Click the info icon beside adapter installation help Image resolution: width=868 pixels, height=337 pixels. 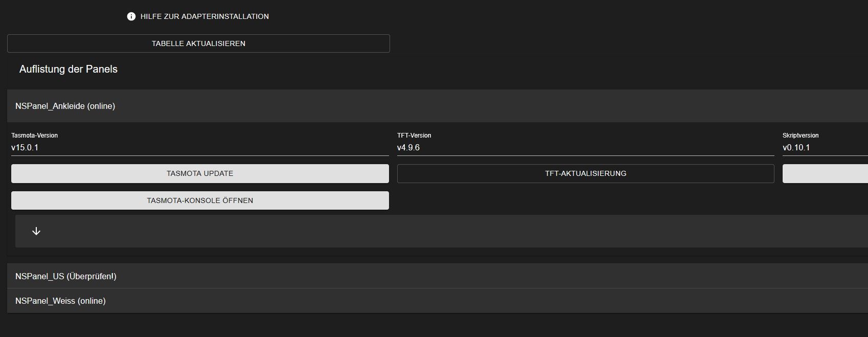(131, 16)
